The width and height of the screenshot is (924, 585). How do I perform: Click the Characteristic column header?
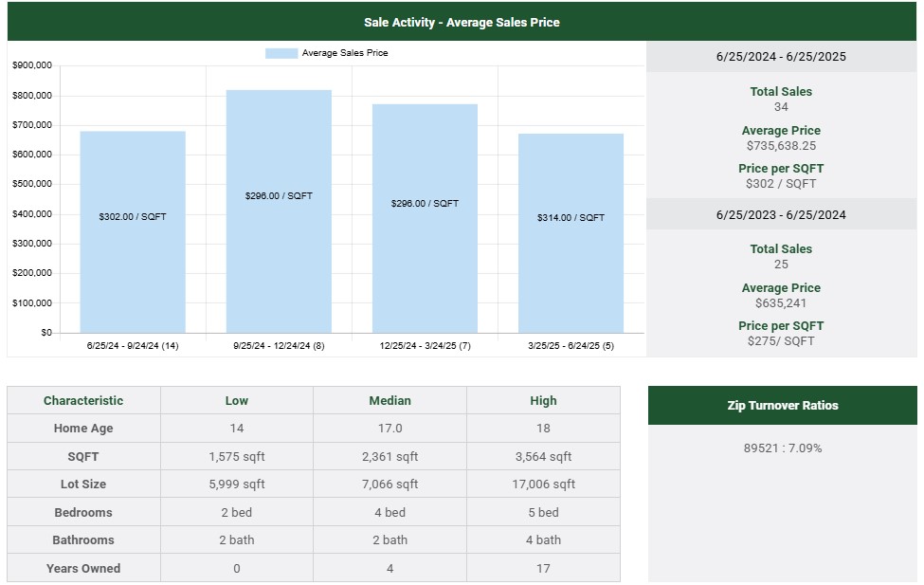click(83, 400)
